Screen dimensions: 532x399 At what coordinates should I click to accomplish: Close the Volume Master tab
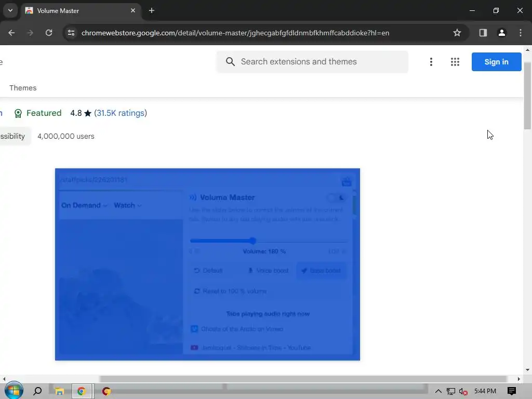click(132, 10)
